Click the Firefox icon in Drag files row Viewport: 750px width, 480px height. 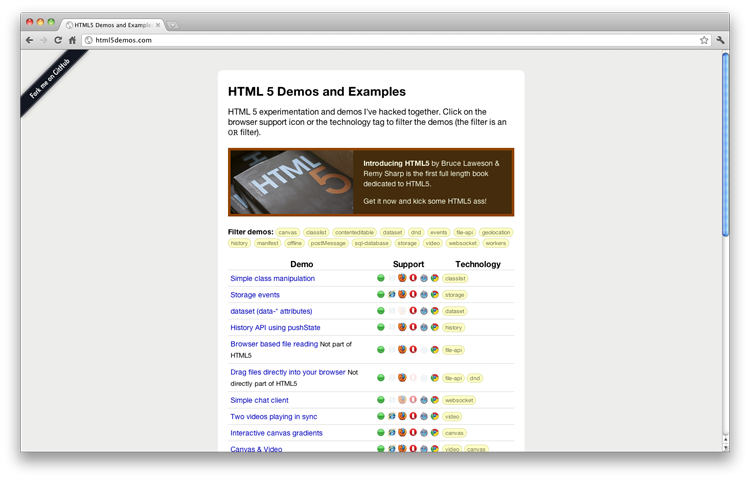pos(402,378)
